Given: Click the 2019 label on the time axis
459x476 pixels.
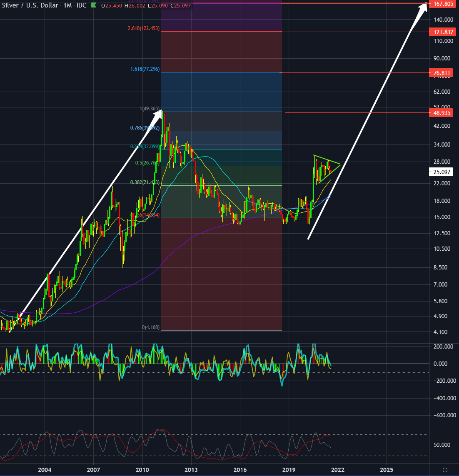Looking at the screenshot, I should point(289,470).
